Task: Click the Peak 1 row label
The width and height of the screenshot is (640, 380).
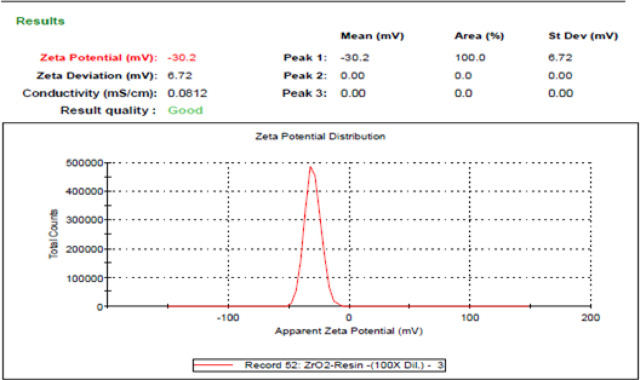Action: click(305, 58)
